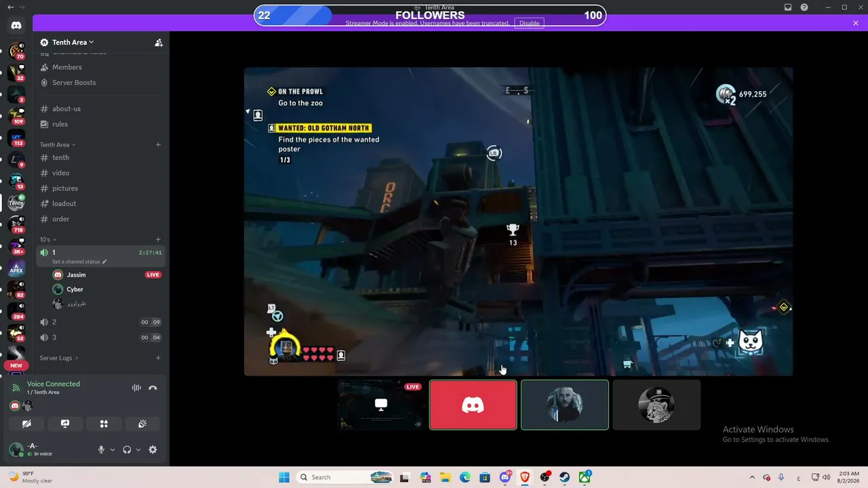Viewport: 868px width, 488px height.
Task: Open Microsoft Edge from the taskbar
Action: tap(465, 477)
